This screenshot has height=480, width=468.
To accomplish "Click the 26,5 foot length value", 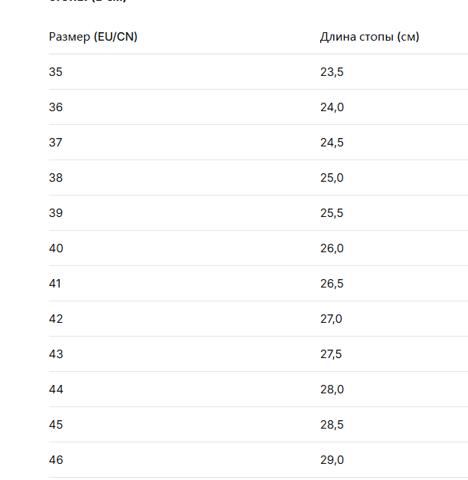I will pyautogui.click(x=332, y=284).
